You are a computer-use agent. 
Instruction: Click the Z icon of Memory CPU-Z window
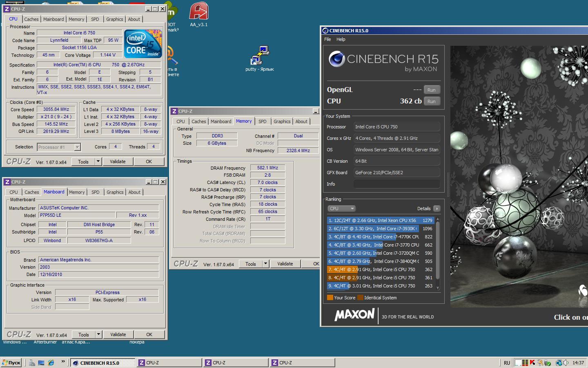[x=174, y=111]
